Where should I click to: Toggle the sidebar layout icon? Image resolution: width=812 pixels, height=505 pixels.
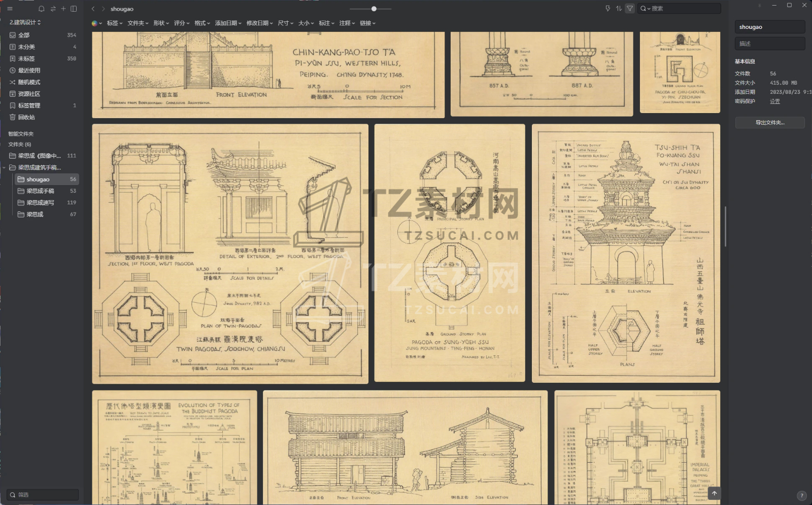(x=74, y=9)
